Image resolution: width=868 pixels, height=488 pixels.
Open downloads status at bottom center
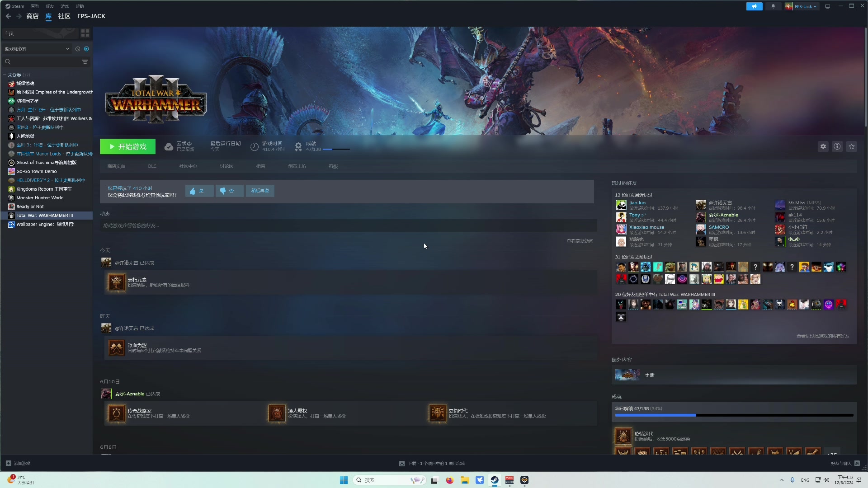coord(432,464)
